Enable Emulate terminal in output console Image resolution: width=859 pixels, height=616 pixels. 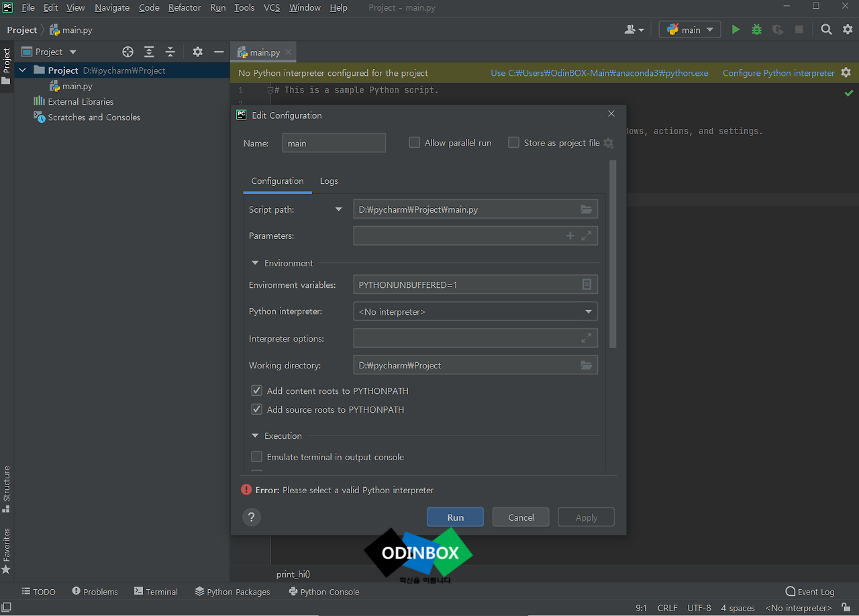256,456
